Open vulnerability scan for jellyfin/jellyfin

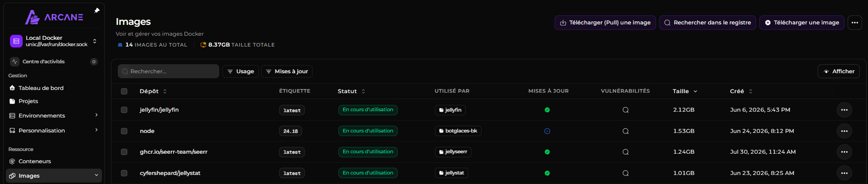tap(625, 110)
